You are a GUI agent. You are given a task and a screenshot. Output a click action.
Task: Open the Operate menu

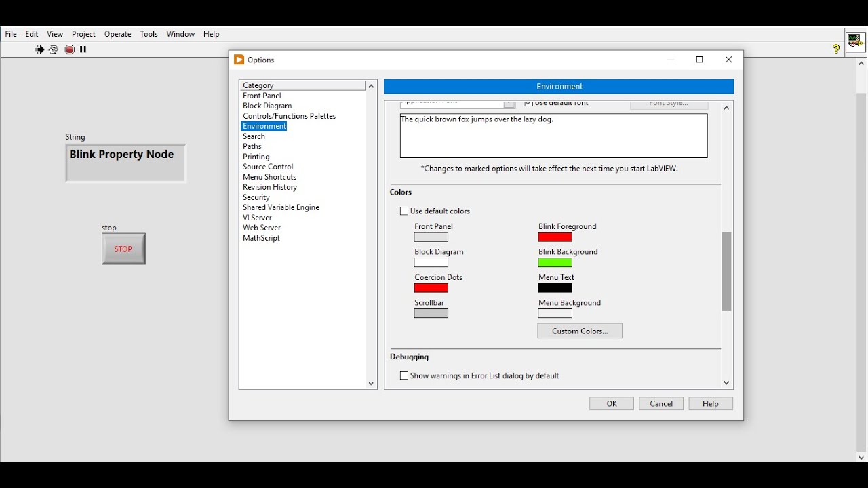click(117, 34)
